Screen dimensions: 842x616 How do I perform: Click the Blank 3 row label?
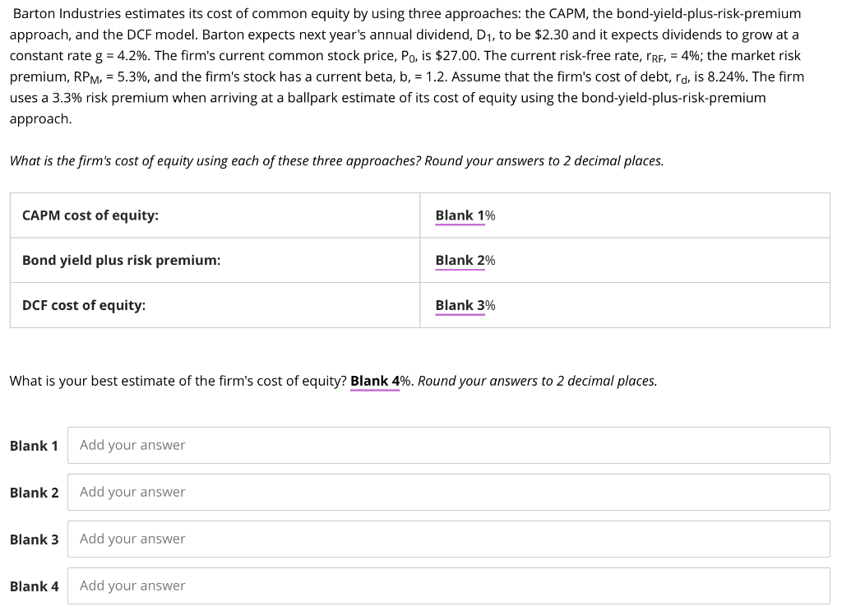pos(34,539)
